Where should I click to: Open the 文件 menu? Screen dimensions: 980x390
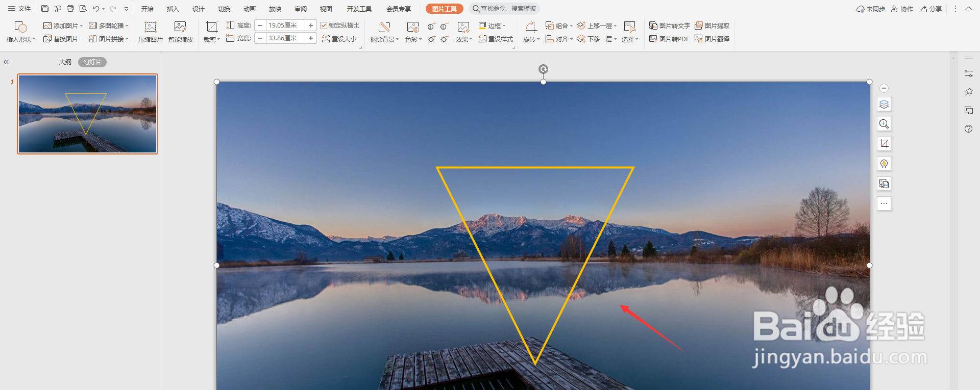(19, 9)
